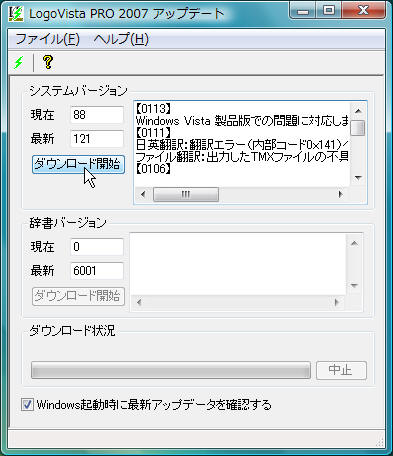Click the system notes scroll right arrow
Image resolution: width=393 pixels, height=456 pixels.
click(340, 194)
